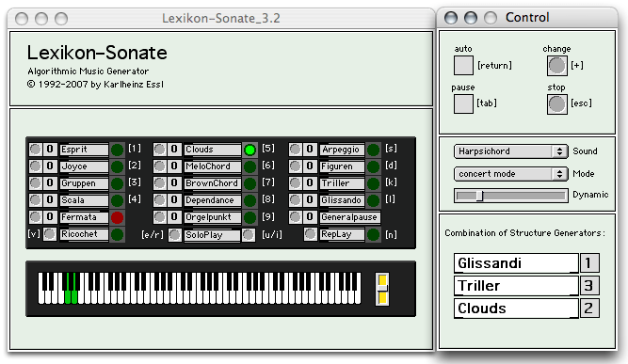The width and height of the screenshot is (628, 364).
Task: Select Triller in the combination list
Action: pyautogui.click(x=516, y=286)
